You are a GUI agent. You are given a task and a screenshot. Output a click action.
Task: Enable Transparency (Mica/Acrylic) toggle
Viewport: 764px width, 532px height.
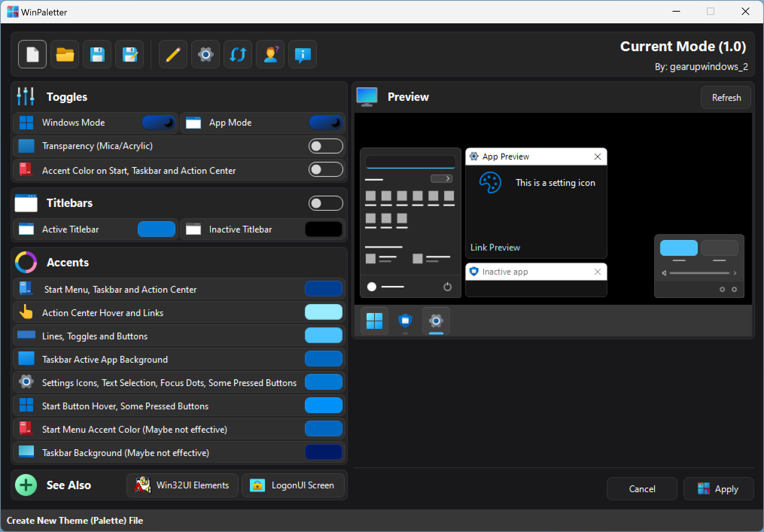(326, 146)
